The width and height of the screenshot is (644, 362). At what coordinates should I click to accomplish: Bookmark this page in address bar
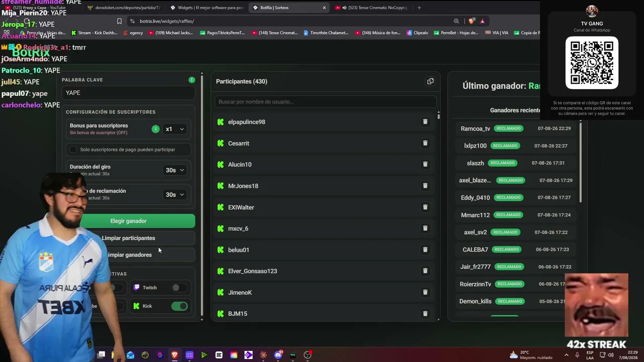pyautogui.click(x=119, y=21)
